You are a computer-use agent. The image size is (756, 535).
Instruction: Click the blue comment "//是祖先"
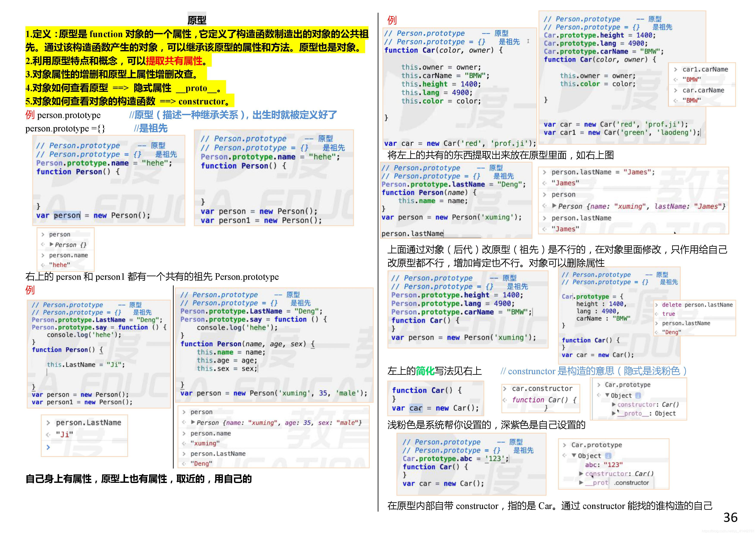(150, 129)
